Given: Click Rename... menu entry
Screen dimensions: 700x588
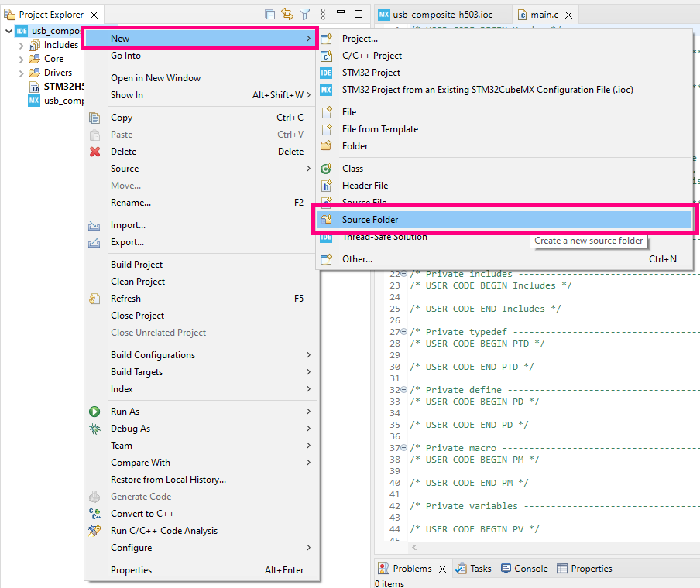Looking at the screenshot, I should (x=131, y=203).
